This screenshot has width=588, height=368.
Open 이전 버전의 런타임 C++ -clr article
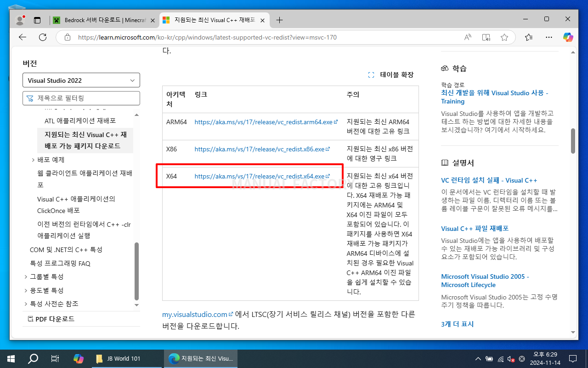84,230
